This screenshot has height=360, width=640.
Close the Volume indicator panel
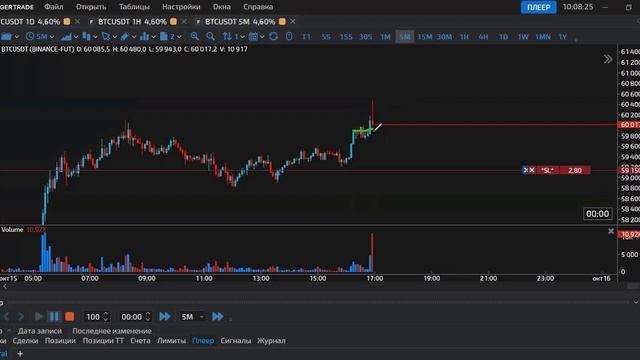(611, 231)
